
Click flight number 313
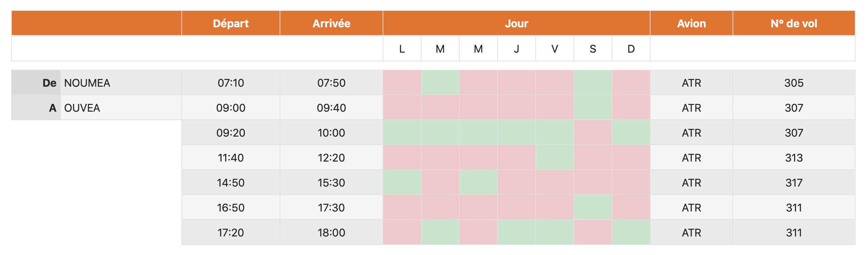click(794, 158)
